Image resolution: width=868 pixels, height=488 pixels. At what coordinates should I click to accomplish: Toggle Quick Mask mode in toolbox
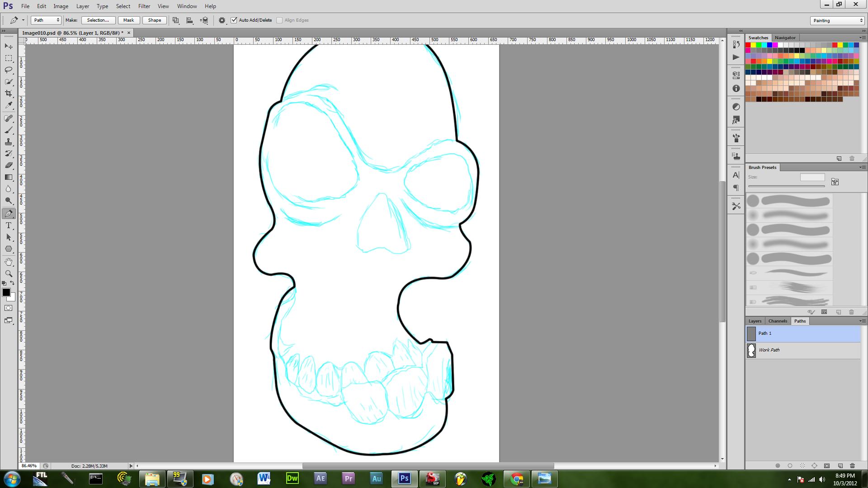click(x=9, y=308)
